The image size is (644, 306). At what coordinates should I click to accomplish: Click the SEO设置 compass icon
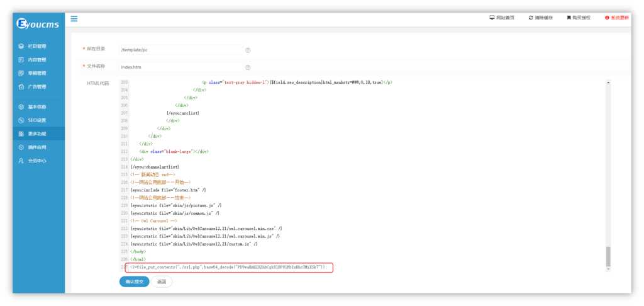tap(21, 120)
